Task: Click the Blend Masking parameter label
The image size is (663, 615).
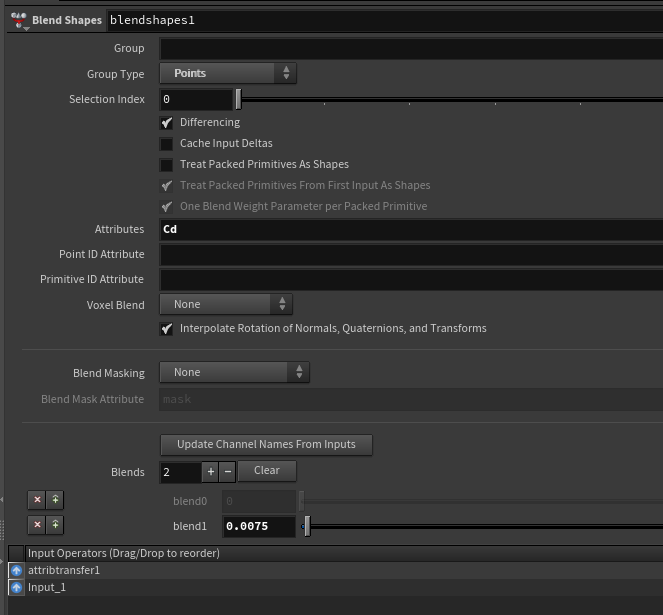Action: (x=109, y=373)
